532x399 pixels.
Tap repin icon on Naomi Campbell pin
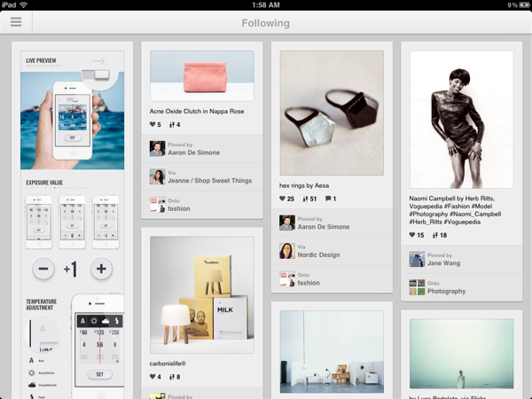click(435, 235)
